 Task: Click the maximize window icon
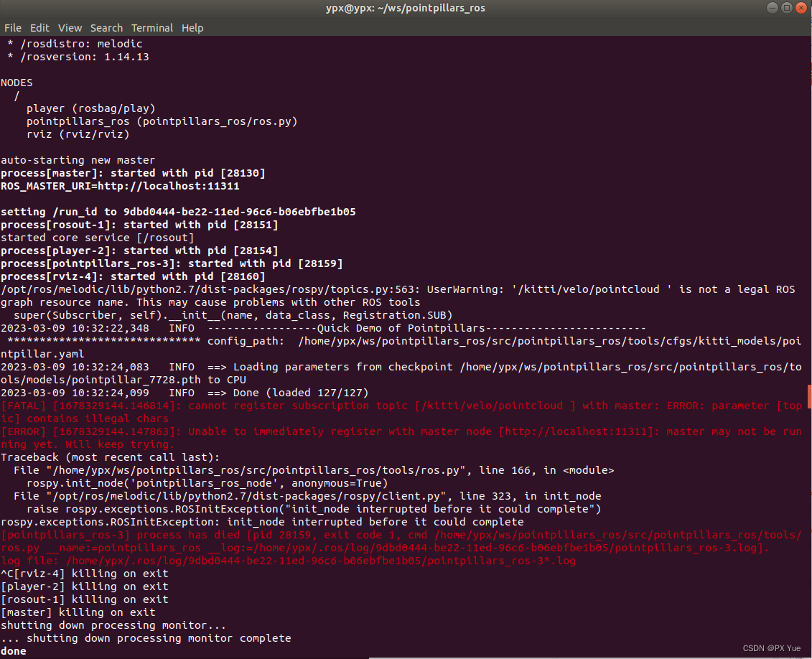pyautogui.click(x=787, y=8)
